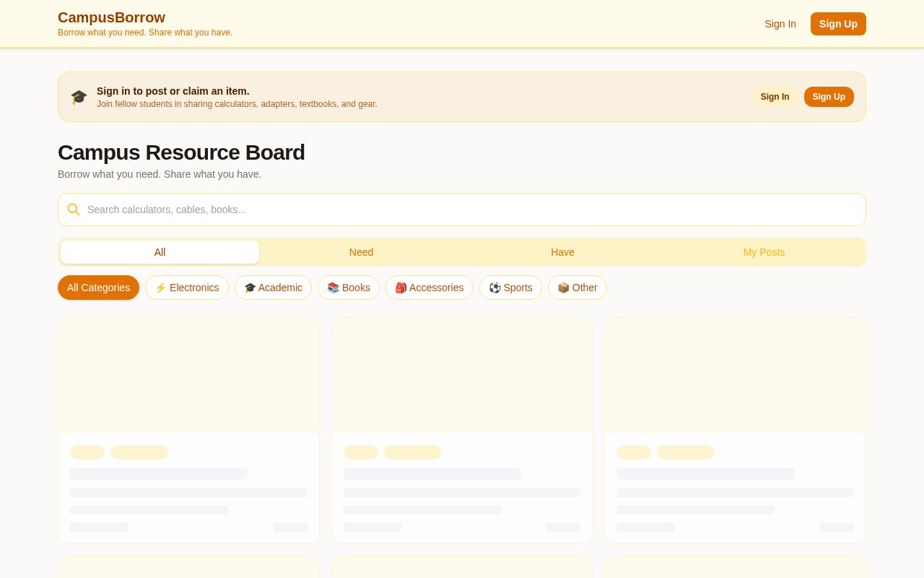
Task: Focus the search calculators, cables, books field
Action: coord(462,210)
